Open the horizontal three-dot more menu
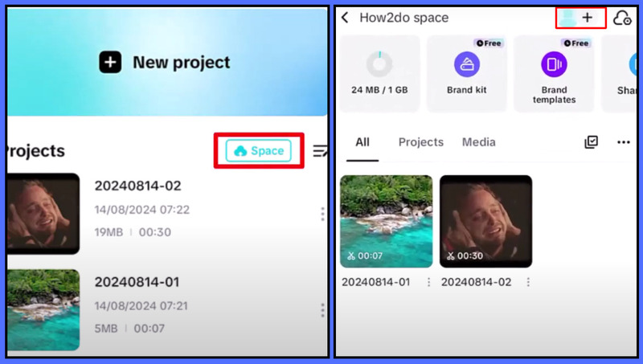643x364 pixels. point(623,142)
